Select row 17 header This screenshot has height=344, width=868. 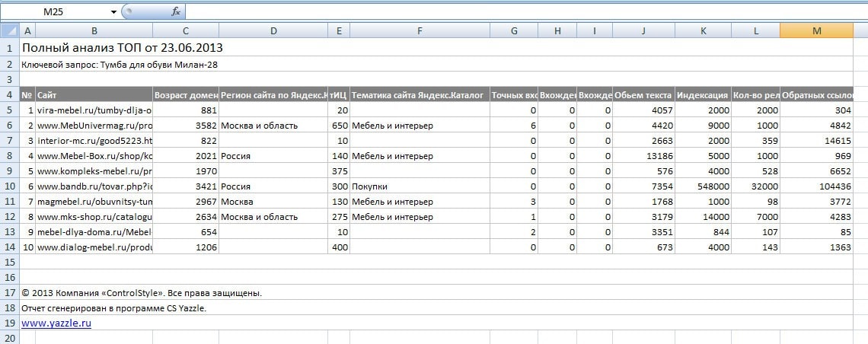point(10,292)
